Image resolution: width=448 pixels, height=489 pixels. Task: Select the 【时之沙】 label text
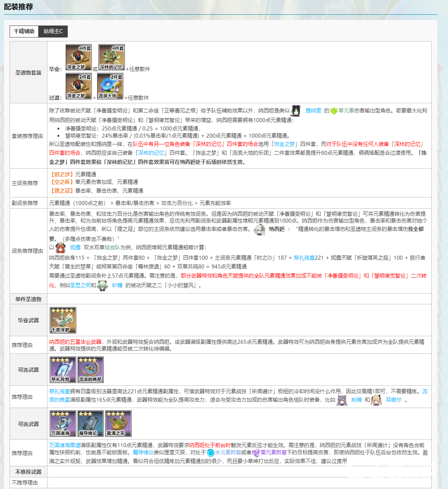point(62,174)
